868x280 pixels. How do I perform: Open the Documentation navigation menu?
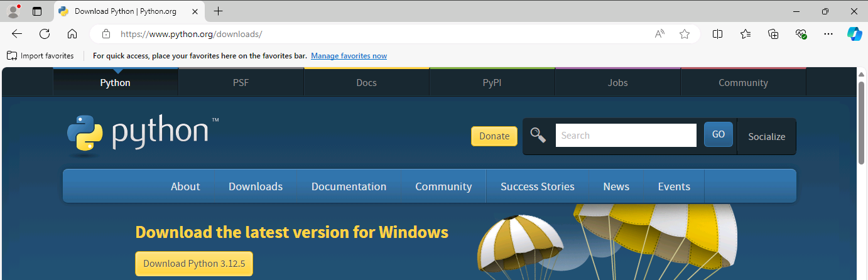point(349,186)
